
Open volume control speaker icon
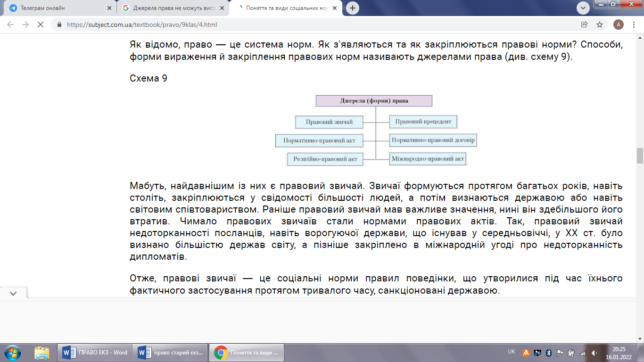click(594, 353)
